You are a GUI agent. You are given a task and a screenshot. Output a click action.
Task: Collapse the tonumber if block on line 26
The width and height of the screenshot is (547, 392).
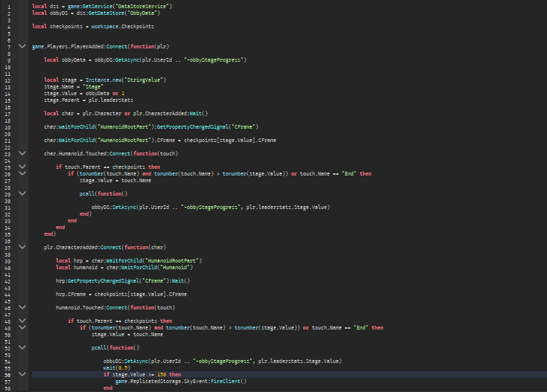22,173
